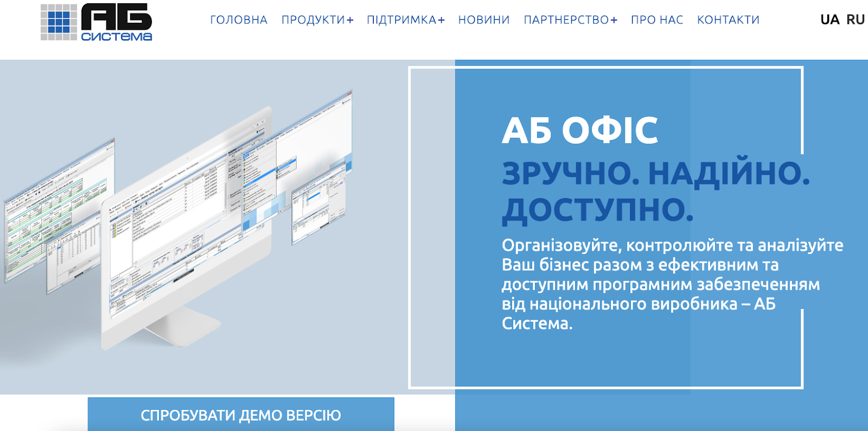This screenshot has width=868, height=431.
Task: Expand the ПРОДУКТИ+ dropdown menu
Action: click(317, 20)
